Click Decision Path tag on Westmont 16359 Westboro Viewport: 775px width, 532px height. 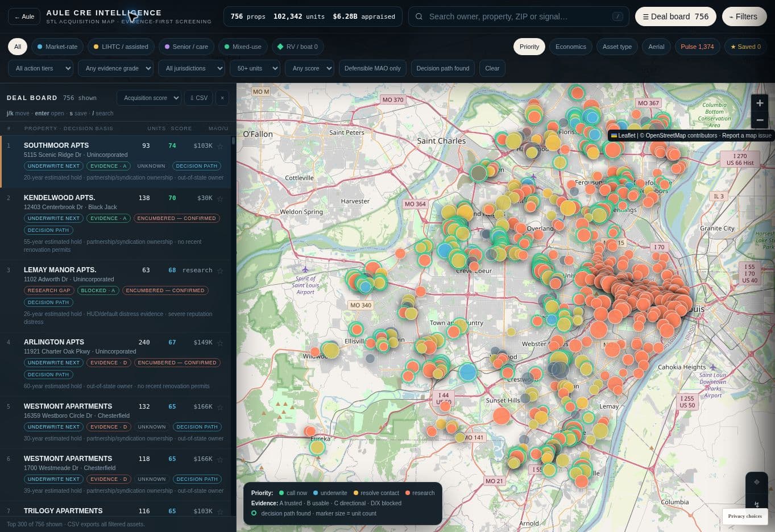coord(197,427)
